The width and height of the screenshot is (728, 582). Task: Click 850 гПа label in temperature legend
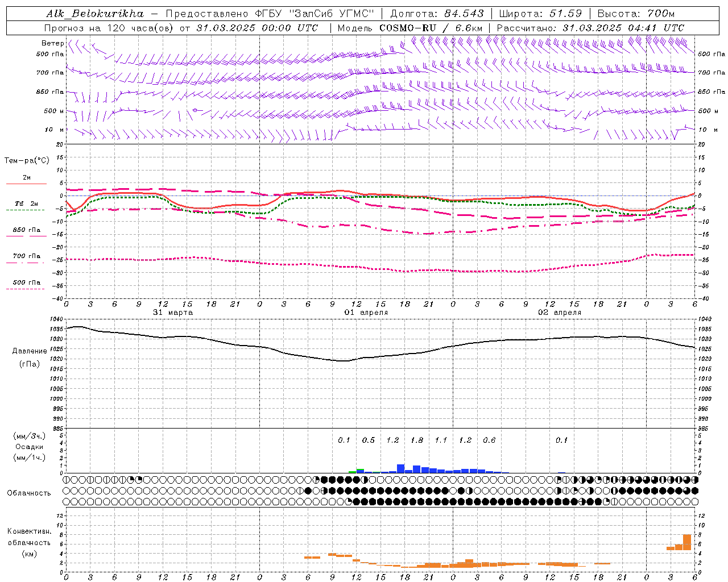pos(26,230)
